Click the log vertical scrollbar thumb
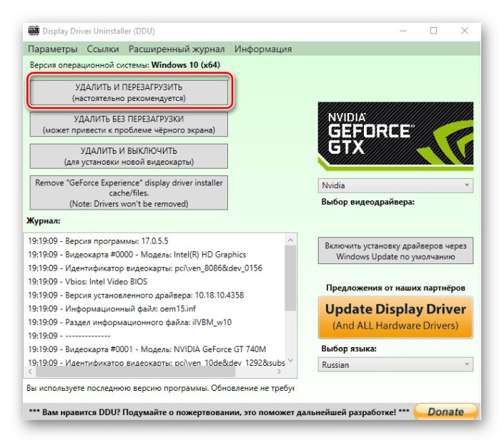The width and height of the screenshot is (504, 443). click(290, 278)
